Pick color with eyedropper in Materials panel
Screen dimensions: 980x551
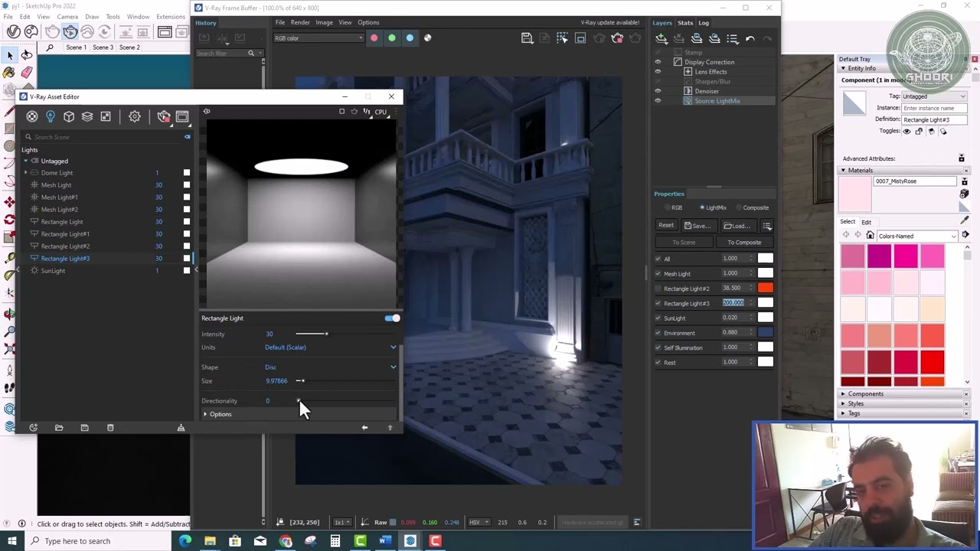(x=965, y=220)
